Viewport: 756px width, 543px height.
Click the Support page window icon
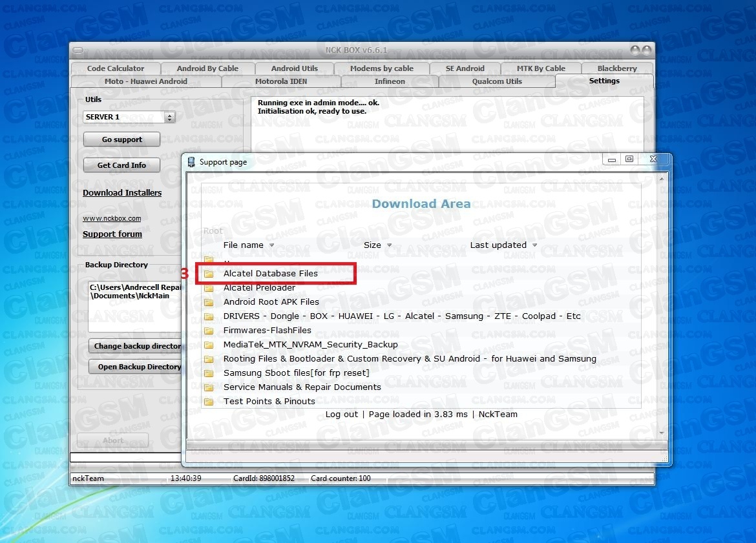[191, 162]
